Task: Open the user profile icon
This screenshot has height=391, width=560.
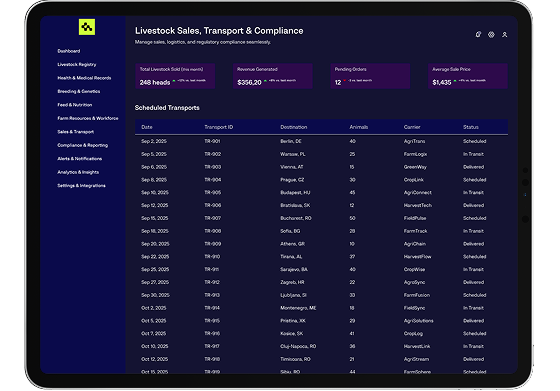Action: pyautogui.click(x=505, y=35)
